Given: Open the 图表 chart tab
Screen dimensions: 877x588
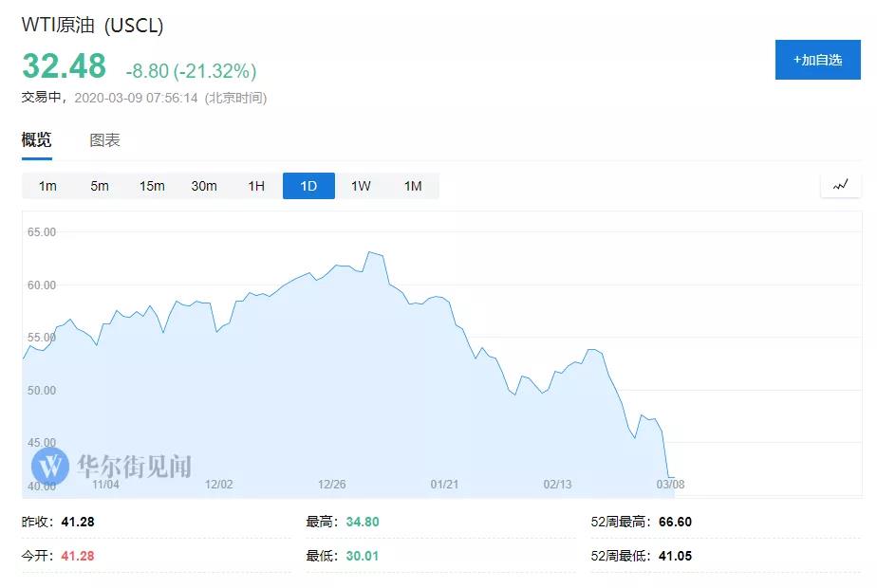Looking at the screenshot, I should pyautogui.click(x=104, y=140).
